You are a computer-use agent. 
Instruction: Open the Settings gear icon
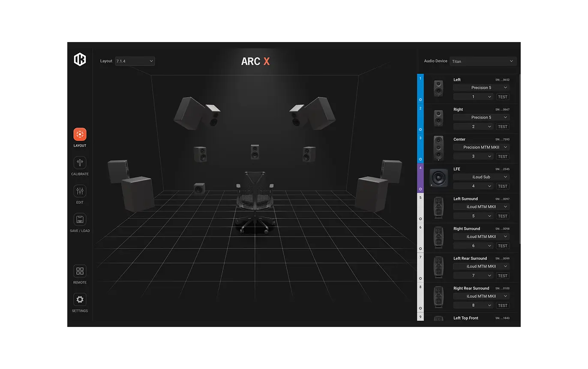(80, 299)
